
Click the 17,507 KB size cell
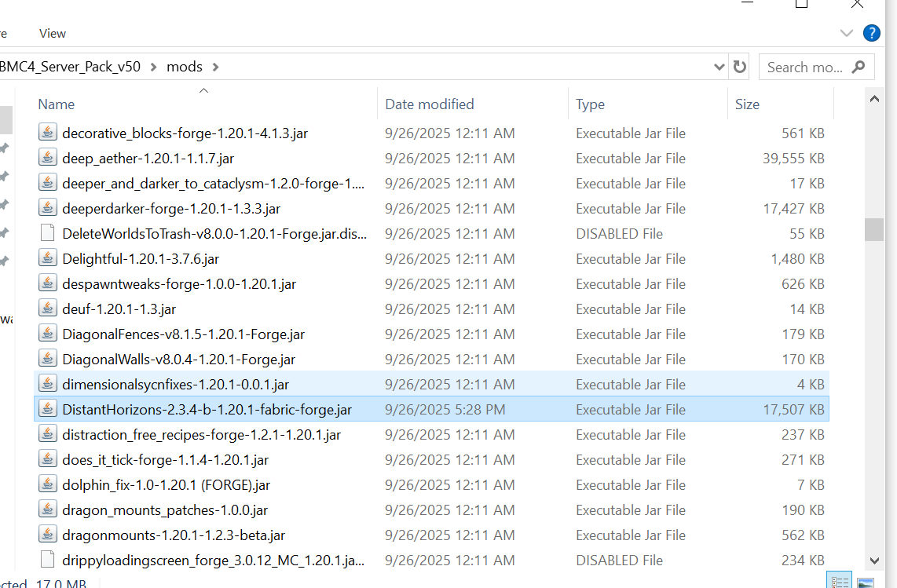793,410
